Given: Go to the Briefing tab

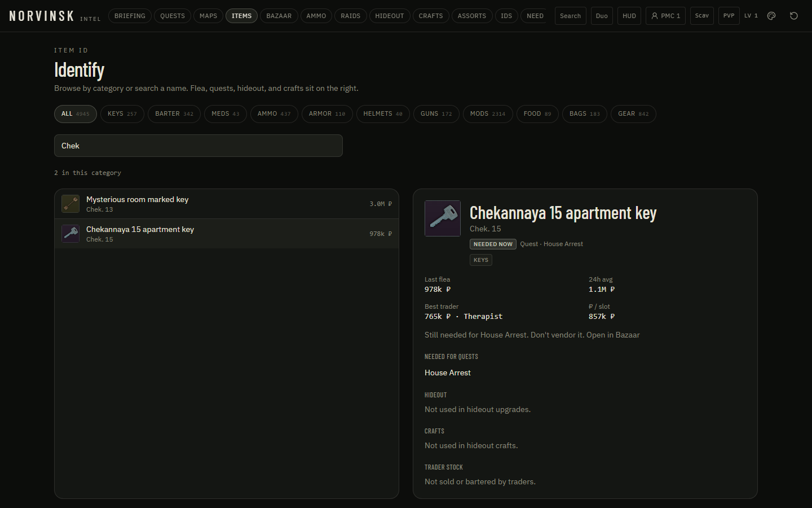Looking at the screenshot, I should coord(130,16).
